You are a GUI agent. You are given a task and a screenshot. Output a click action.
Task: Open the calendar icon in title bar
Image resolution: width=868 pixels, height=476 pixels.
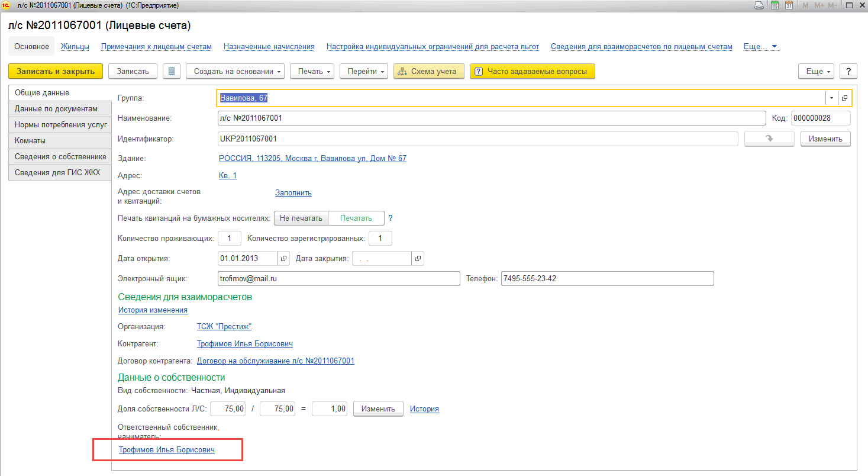789,5
